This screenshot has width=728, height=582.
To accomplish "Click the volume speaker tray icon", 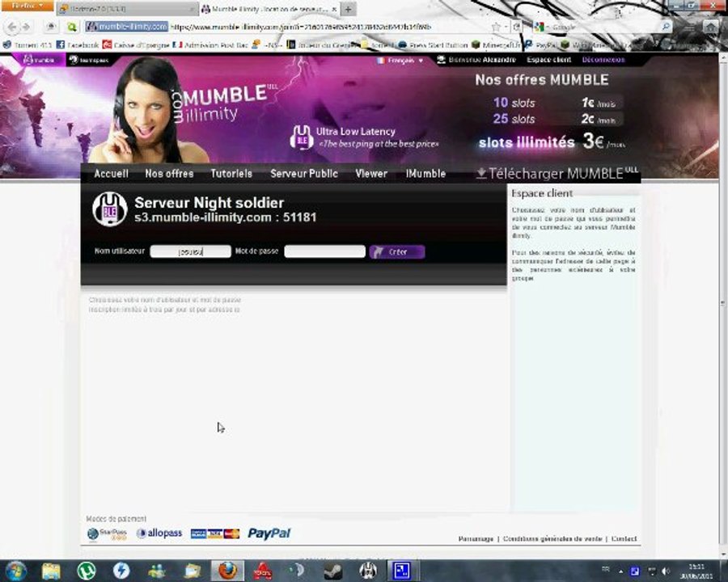I will (667, 571).
